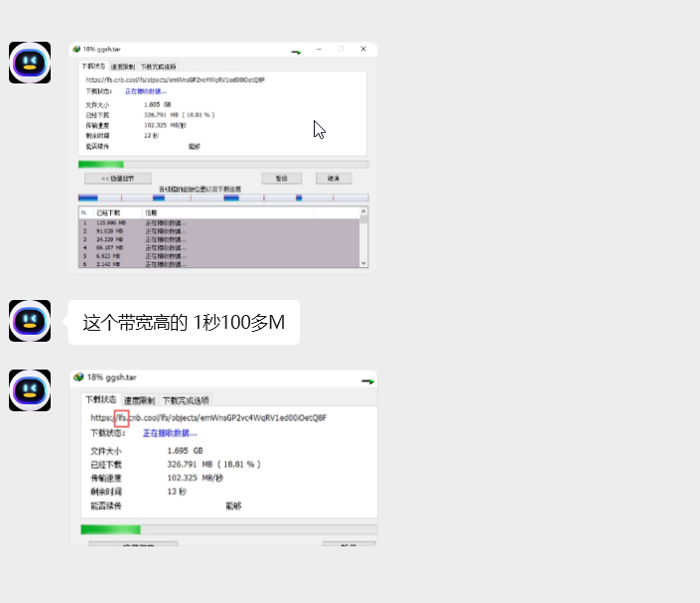Viewport: 700px width, 603px height.
Task: Click the '这个带宽高的 1秒100多M' message bubble
Action: click(184, 323)
